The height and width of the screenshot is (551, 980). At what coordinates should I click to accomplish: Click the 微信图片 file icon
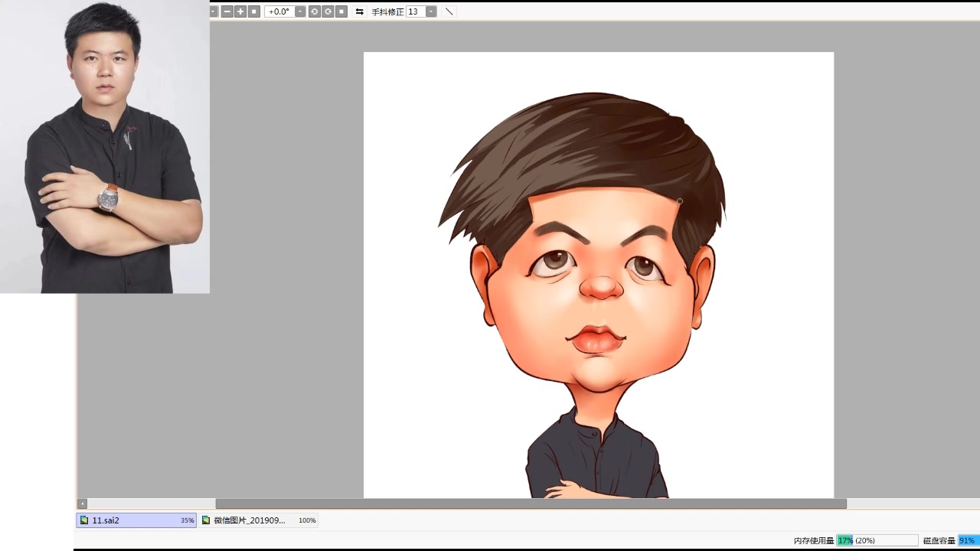click(x=206, y=520)
